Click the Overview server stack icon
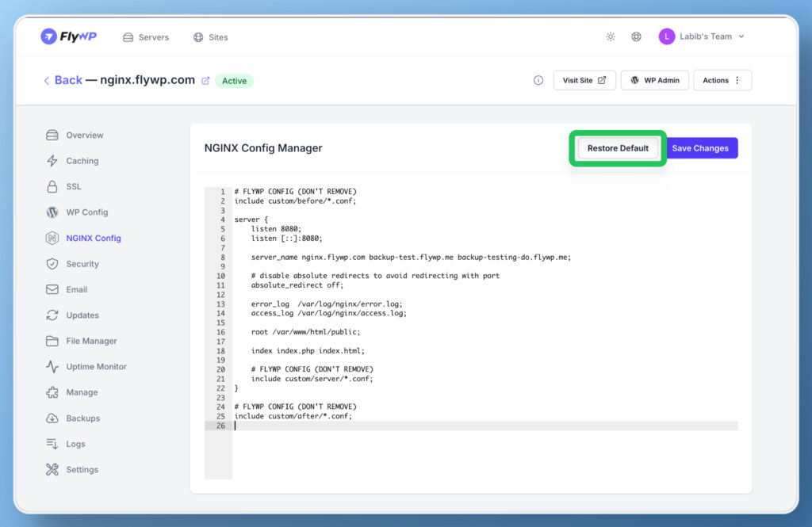 tap(52, 135)
